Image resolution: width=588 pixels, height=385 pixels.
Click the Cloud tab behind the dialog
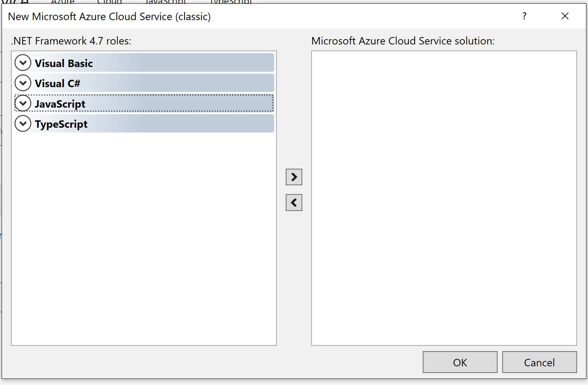click(109, 2)
